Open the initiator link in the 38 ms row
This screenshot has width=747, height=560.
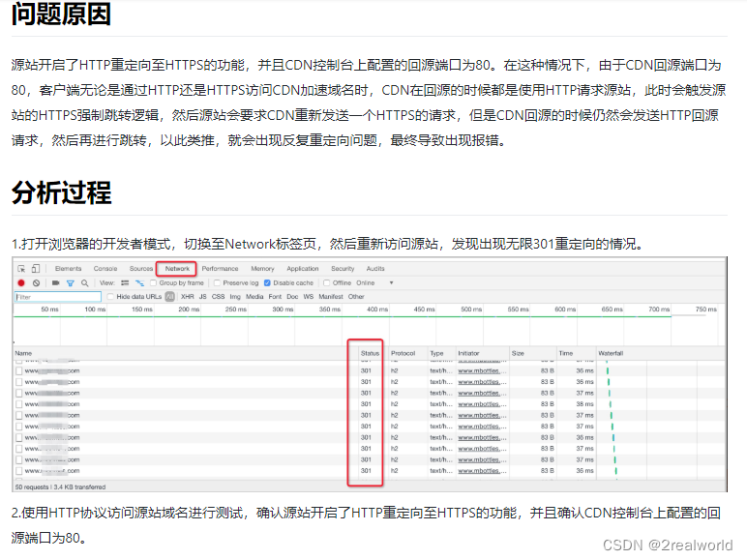click(482, 404)
